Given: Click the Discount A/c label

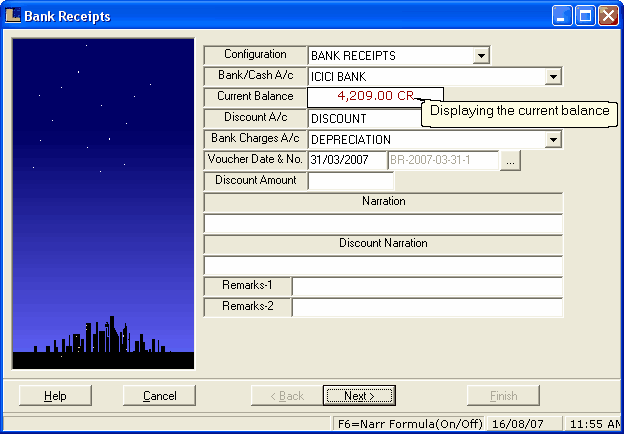Looking at the screenshot, I should click(255, 118).
